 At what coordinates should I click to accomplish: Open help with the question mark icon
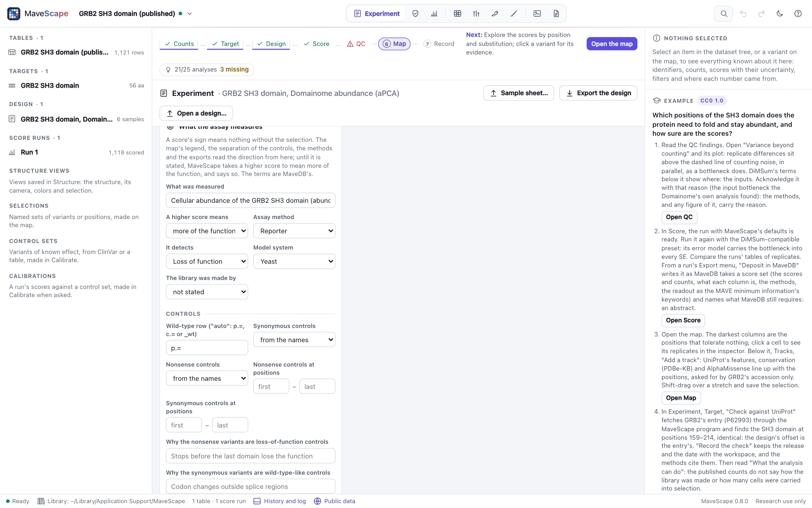798,13
